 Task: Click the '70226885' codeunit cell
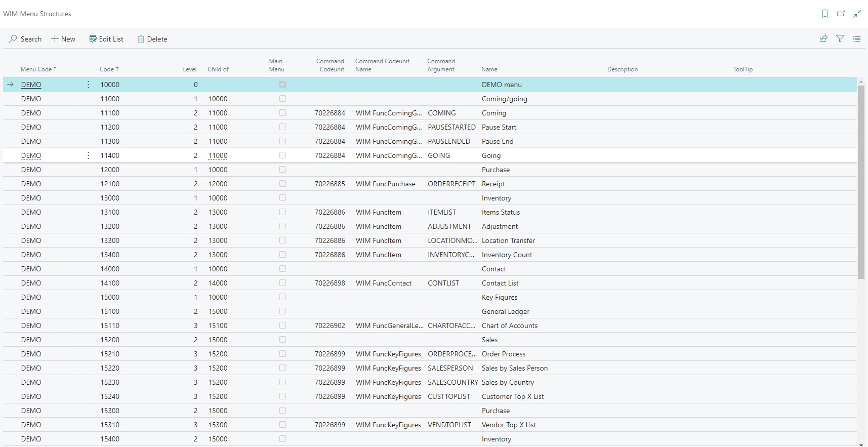coord(330,184)
